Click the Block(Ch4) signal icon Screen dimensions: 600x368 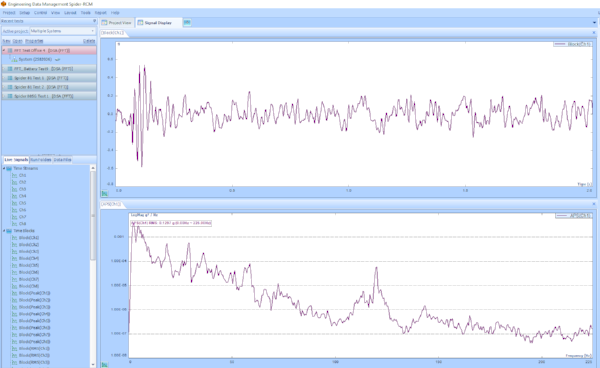pos(15,259)
